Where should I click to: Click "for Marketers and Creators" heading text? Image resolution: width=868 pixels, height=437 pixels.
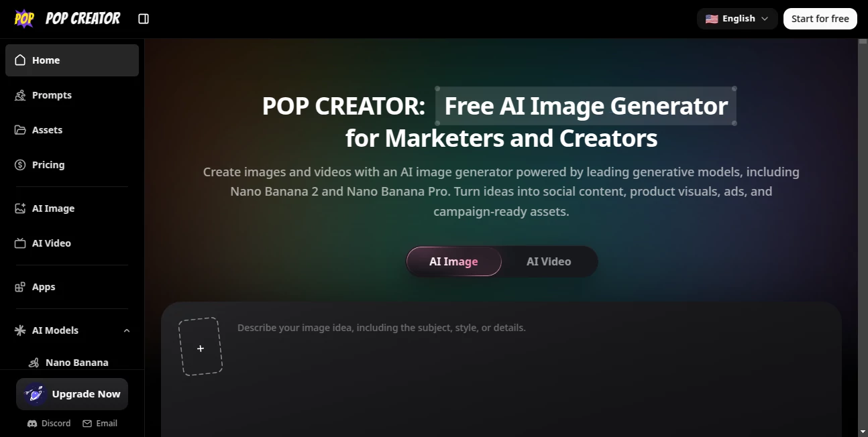point(501,138)
